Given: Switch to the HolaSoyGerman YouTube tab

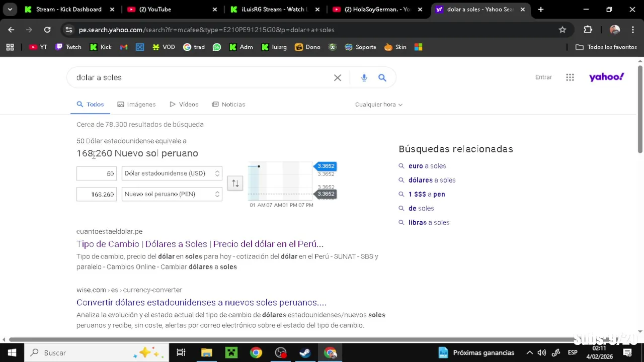Looking at the screenshot, I should point(377,9).
